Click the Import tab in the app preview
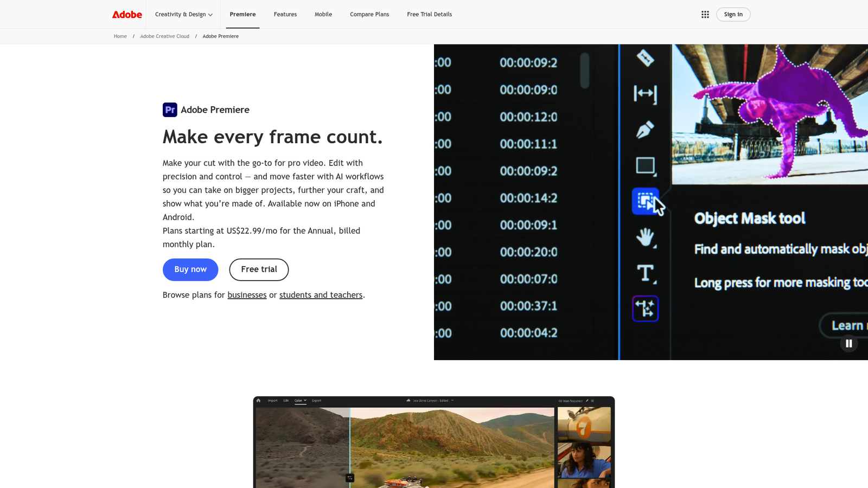Screen dimensions: 868x488 [272, 401]
